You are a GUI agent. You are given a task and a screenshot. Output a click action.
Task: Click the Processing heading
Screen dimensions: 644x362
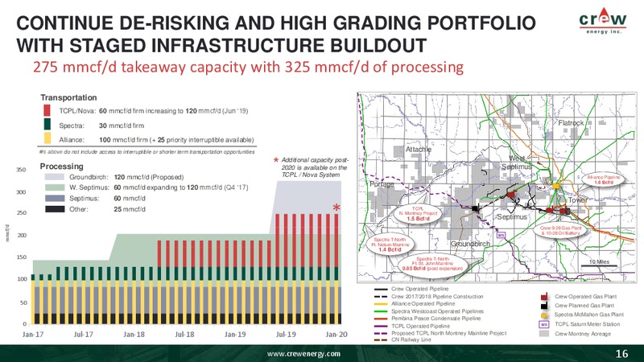pyautogui.click(x=62, y=167)
